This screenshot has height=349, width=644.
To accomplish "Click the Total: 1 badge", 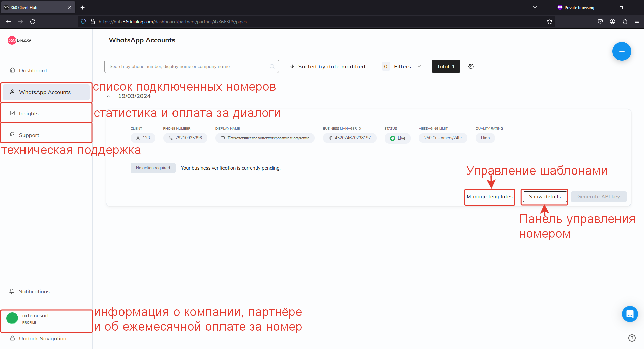I will (446, 66).
